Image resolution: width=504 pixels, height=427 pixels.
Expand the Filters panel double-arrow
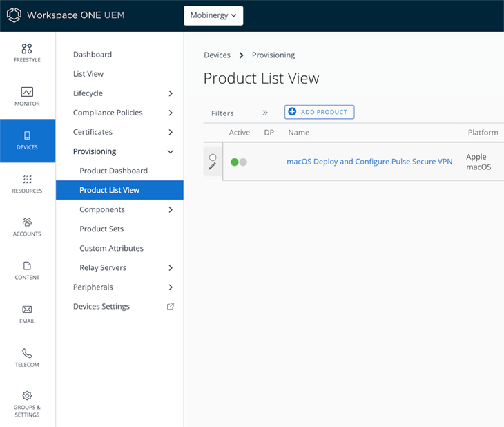265,113
